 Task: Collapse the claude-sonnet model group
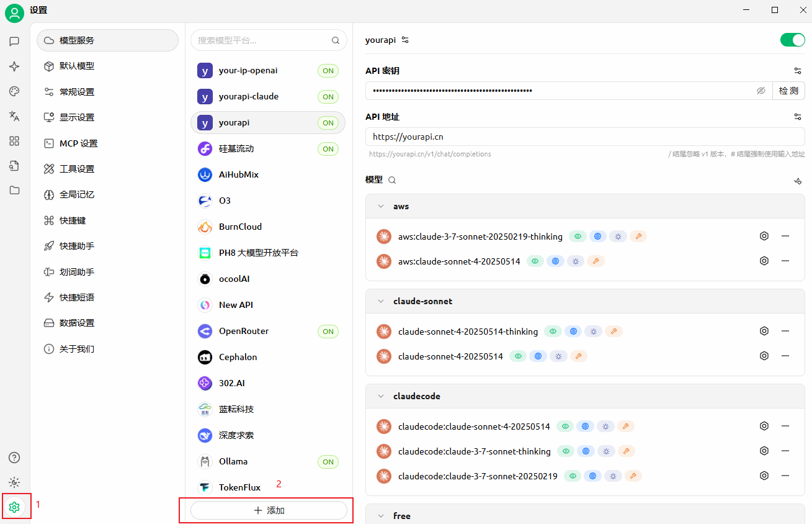coord(381,301)
